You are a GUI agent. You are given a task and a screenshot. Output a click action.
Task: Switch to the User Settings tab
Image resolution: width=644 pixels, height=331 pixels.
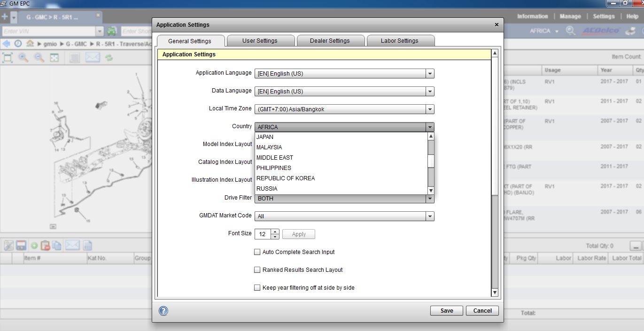(x=260, y=41)
